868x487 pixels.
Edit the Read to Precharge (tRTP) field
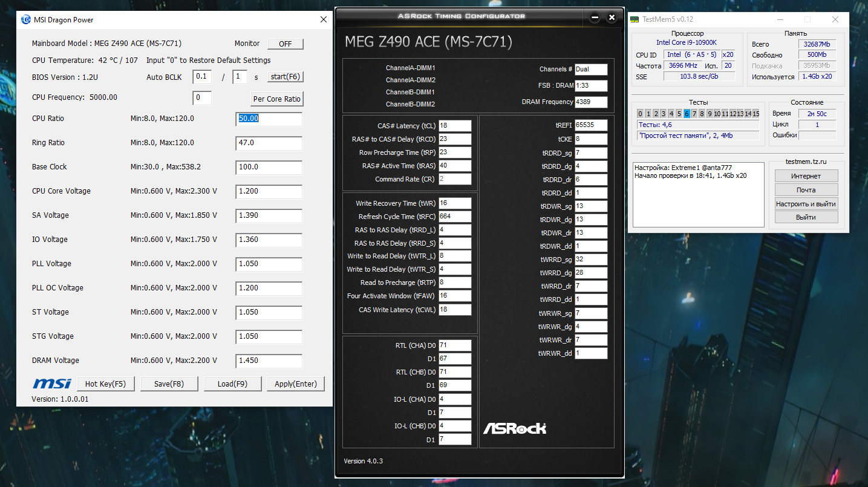tap(455, 283)
